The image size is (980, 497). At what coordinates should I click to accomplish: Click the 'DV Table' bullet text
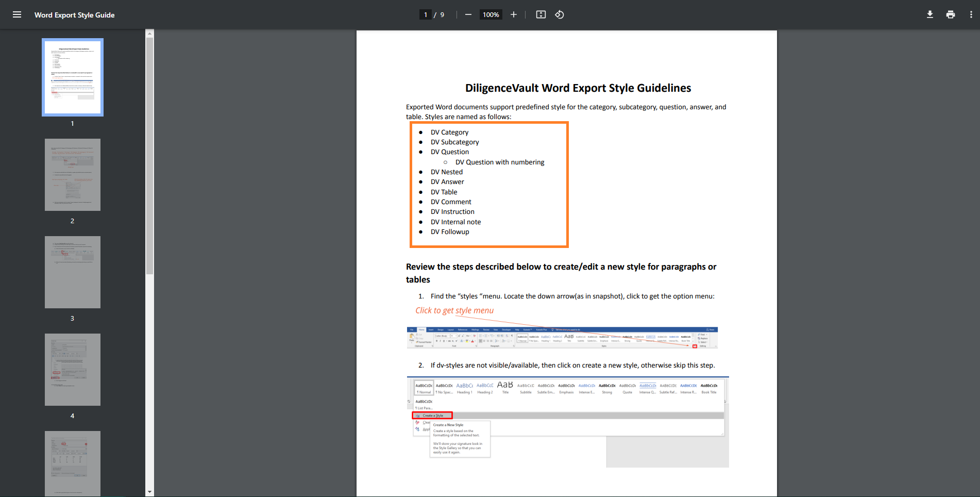click(444, 192)
